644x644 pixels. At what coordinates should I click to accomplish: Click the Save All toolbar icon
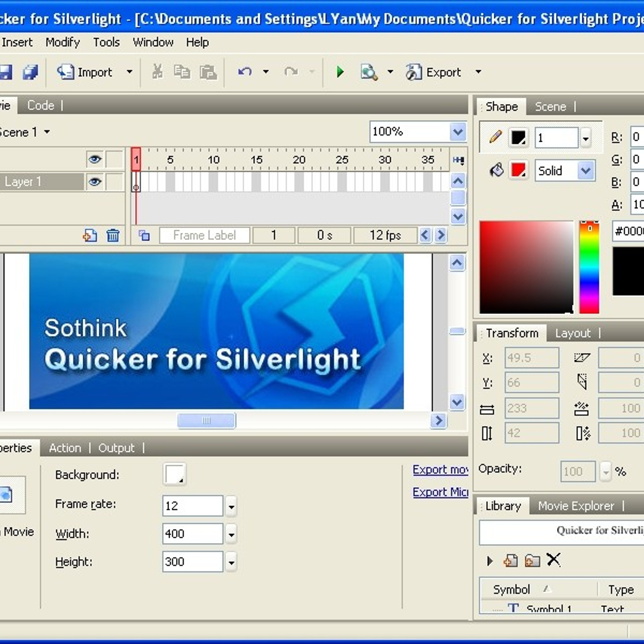(30, 72)
